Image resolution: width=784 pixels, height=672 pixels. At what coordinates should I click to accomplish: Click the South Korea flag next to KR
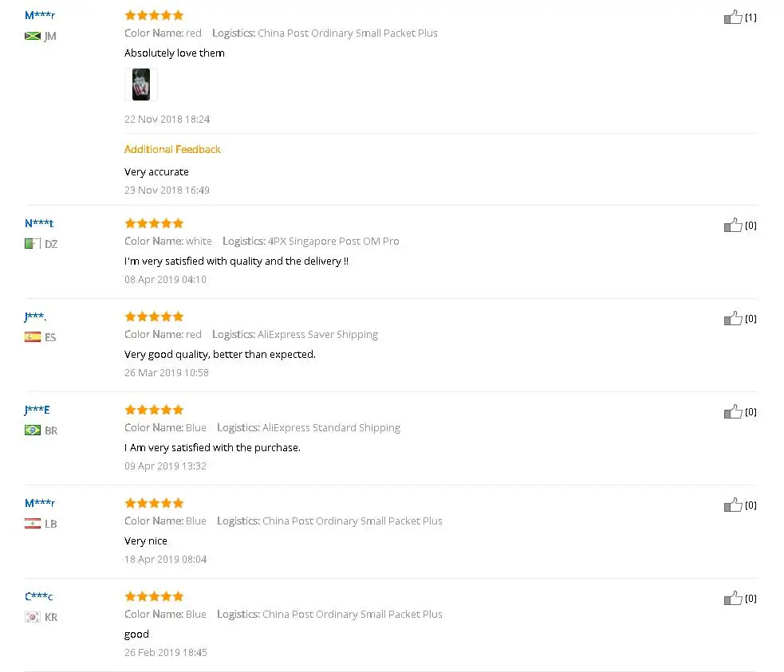point(33,617)
